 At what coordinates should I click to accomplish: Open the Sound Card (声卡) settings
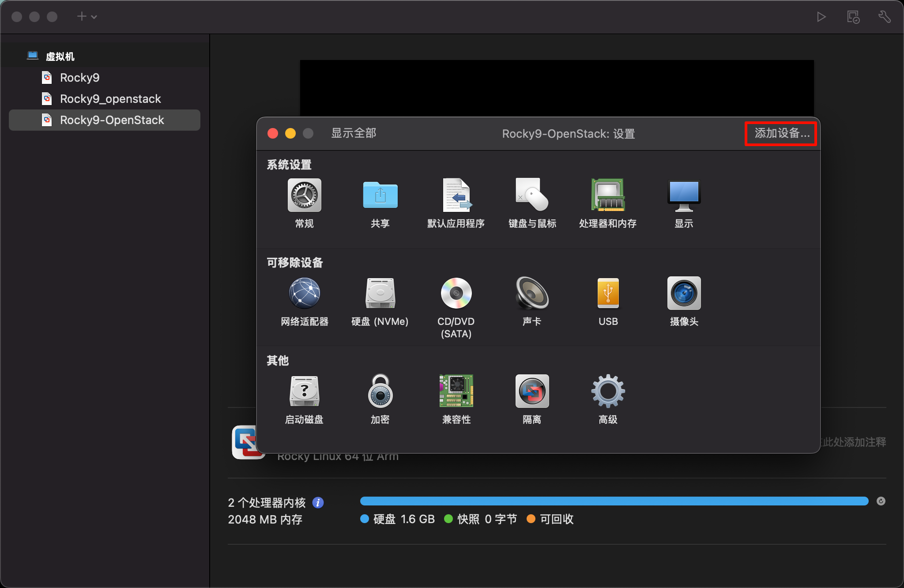pos(532,294)
